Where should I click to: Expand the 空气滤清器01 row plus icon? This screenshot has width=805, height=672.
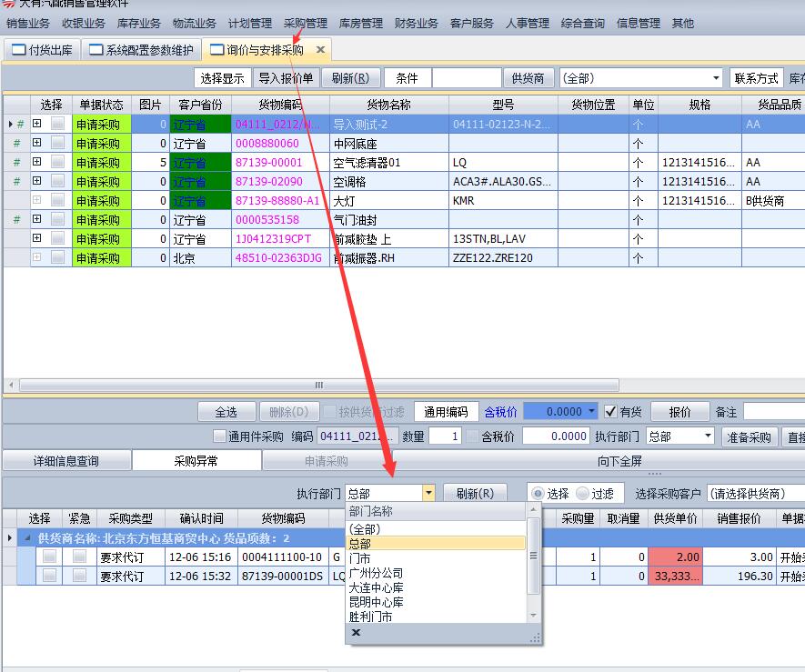coord(37,162)
